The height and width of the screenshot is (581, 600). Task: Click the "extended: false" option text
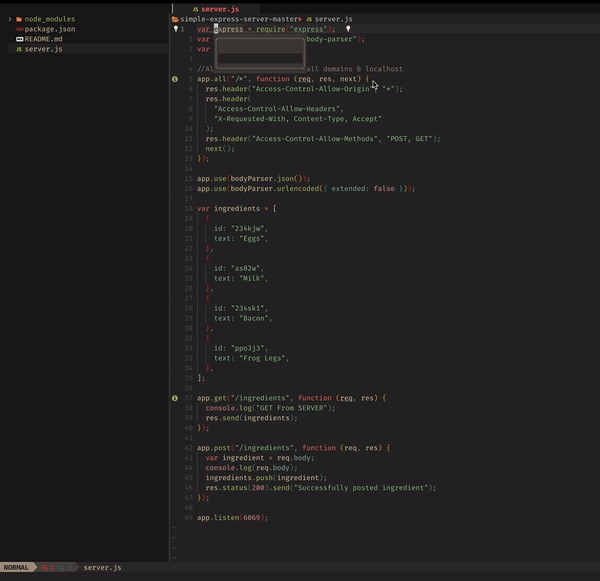coord(363,188)
